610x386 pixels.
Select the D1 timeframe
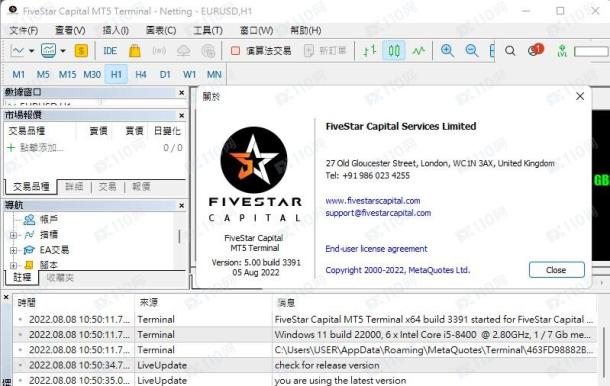tap(165, 74)
